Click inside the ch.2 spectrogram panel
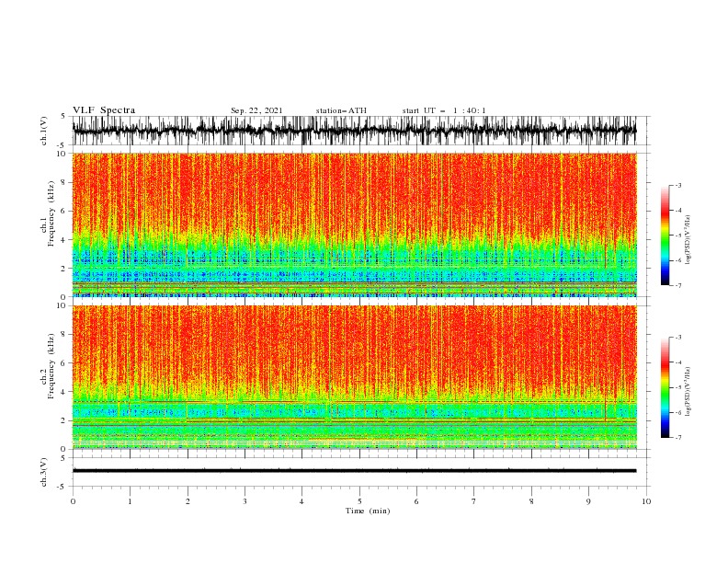The image size is (728, 563). [x=354, y=377]
